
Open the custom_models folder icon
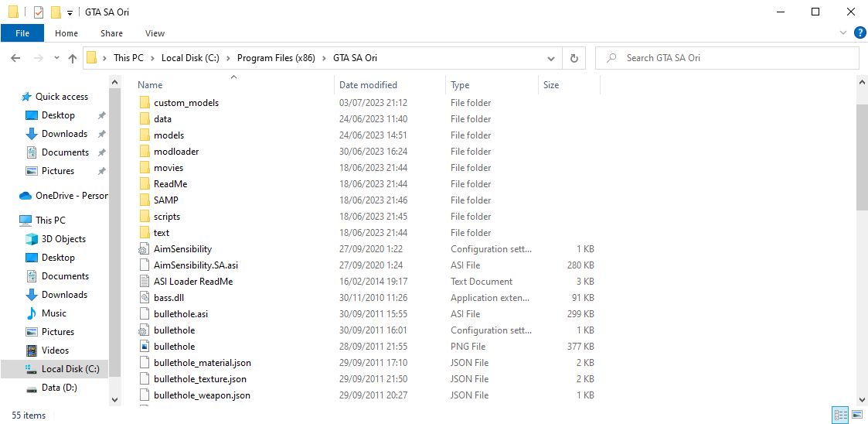point(145,103)
